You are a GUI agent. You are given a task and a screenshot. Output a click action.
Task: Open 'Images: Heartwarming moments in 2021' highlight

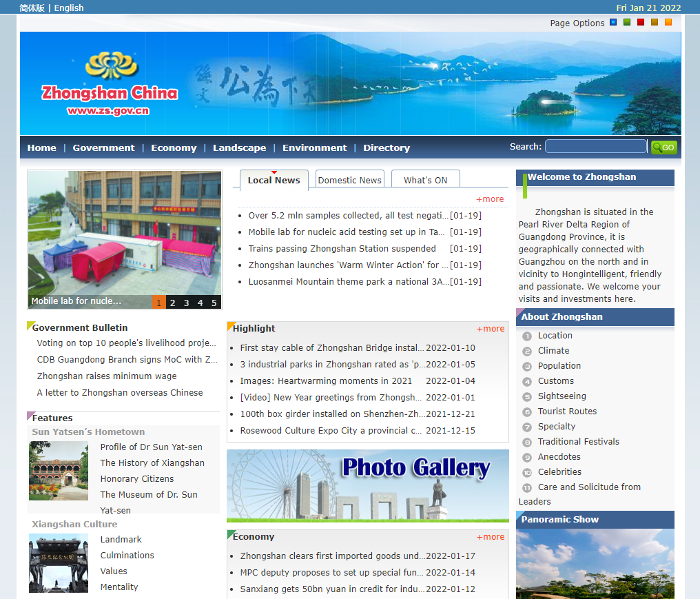[x=326, y=381]
